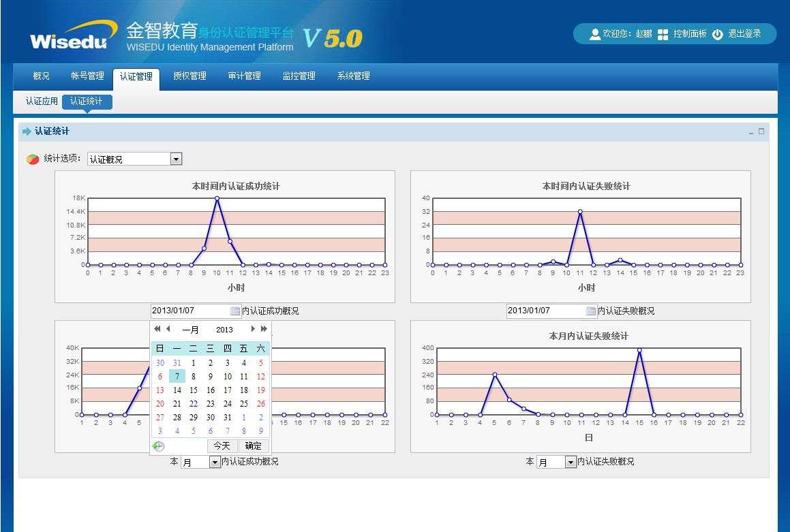The width and height of the screenshot is (790, 532).
Task: Click the green clock icon in calendar
Action: click(158, 446)
